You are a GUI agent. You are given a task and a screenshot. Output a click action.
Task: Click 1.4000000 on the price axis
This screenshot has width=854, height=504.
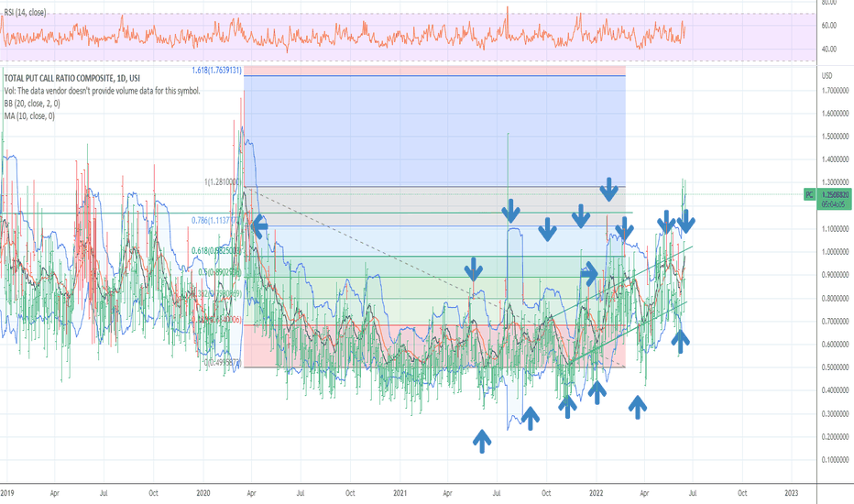pos(835,159)
